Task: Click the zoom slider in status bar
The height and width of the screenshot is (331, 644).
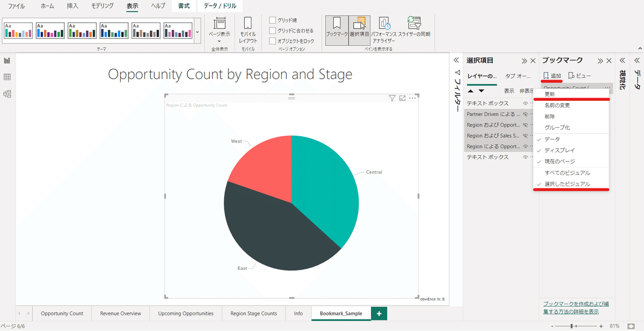Action: point(576,326)
